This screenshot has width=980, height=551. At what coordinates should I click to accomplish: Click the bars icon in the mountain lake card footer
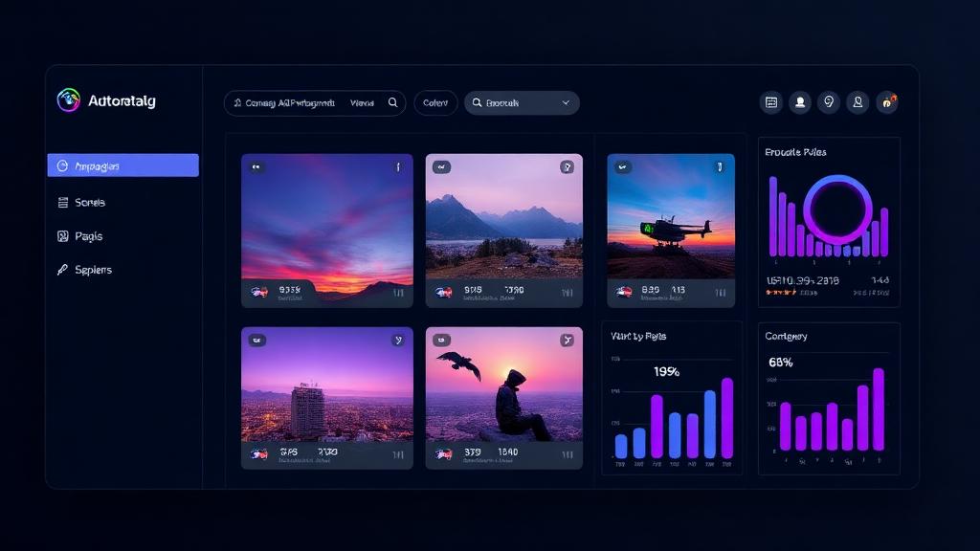click(x=567, y=293)
